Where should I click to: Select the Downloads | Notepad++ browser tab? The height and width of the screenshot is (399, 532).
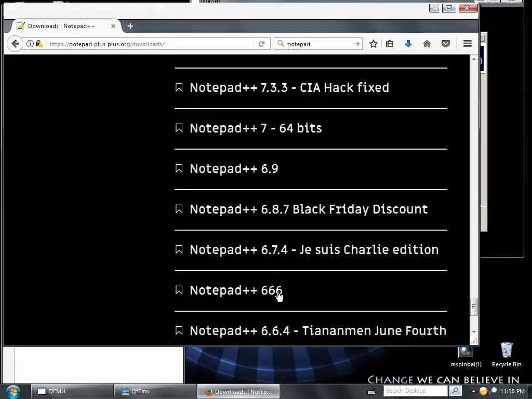point(66,26)
